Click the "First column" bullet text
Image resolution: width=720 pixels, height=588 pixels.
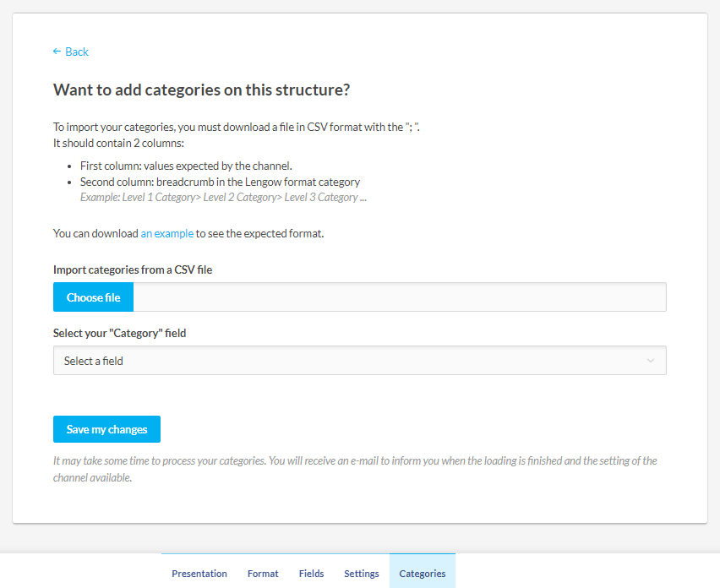pos(186,166)
